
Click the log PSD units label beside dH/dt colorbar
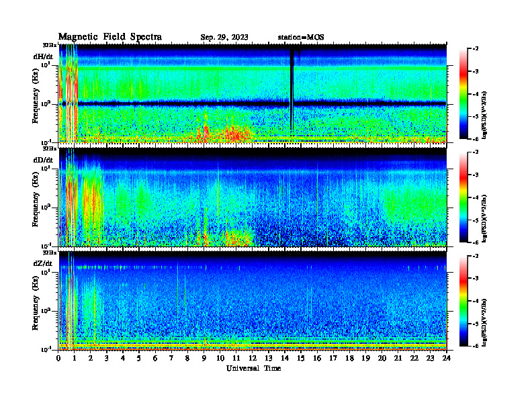[x=484, y=115]
